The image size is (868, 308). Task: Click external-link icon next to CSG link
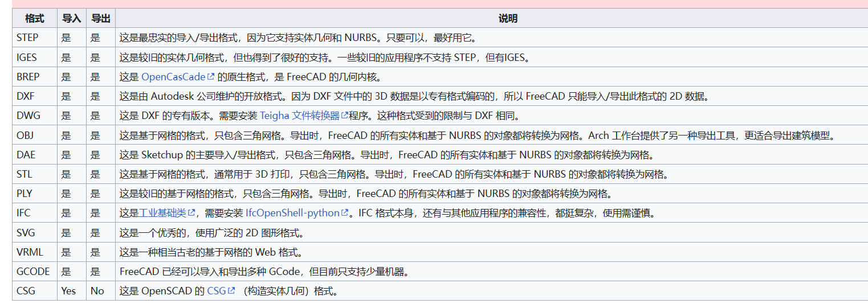tap(231, 291)
